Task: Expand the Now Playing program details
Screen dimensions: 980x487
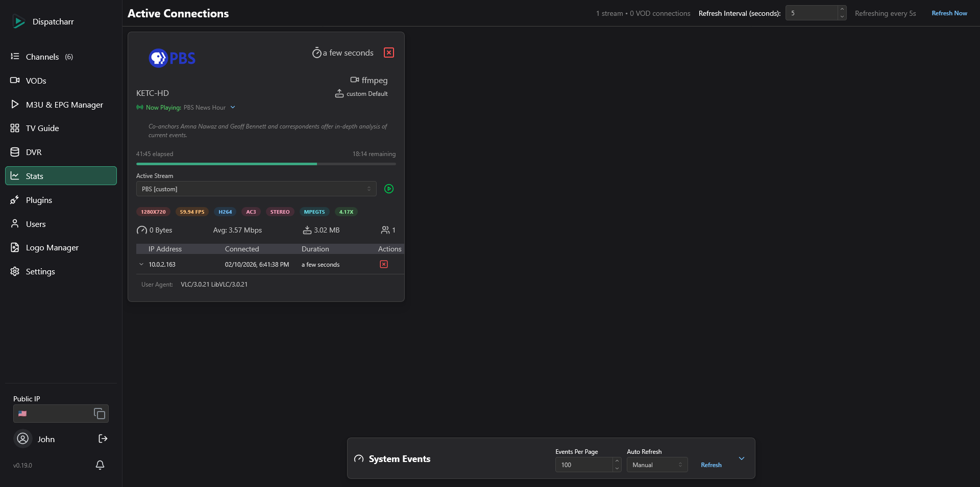Action: [233, 107]
